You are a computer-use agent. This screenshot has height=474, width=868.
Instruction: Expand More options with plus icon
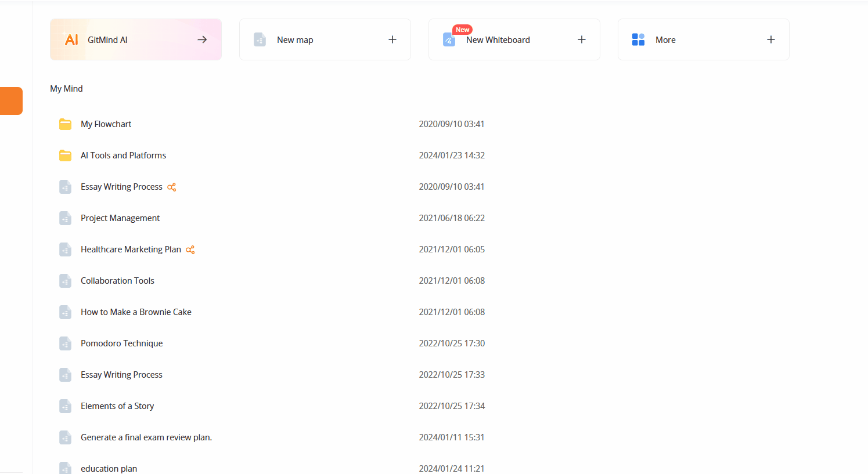771,39
